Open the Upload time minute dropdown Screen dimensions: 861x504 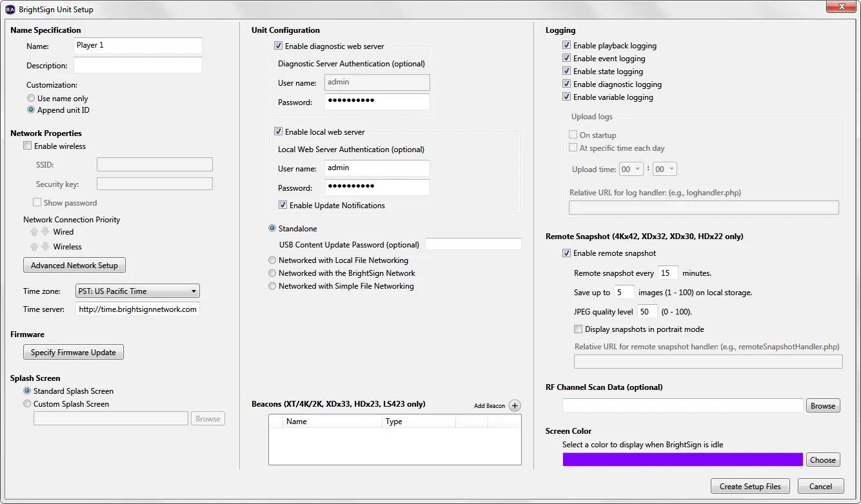click(664, 170)
